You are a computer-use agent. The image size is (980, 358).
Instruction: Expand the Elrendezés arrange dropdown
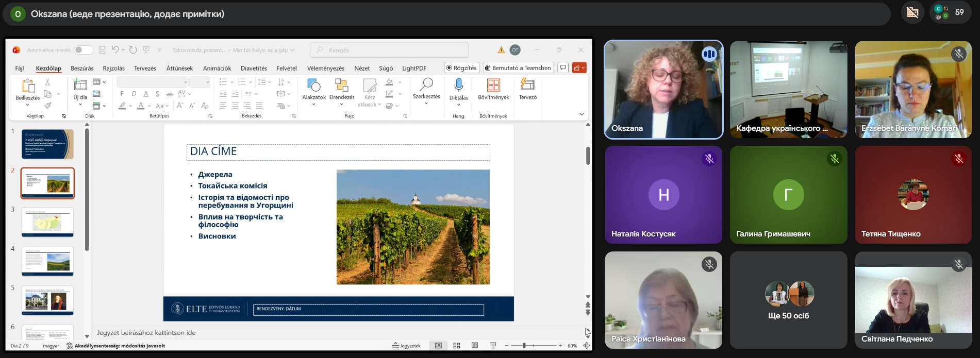tap(342, 105)
